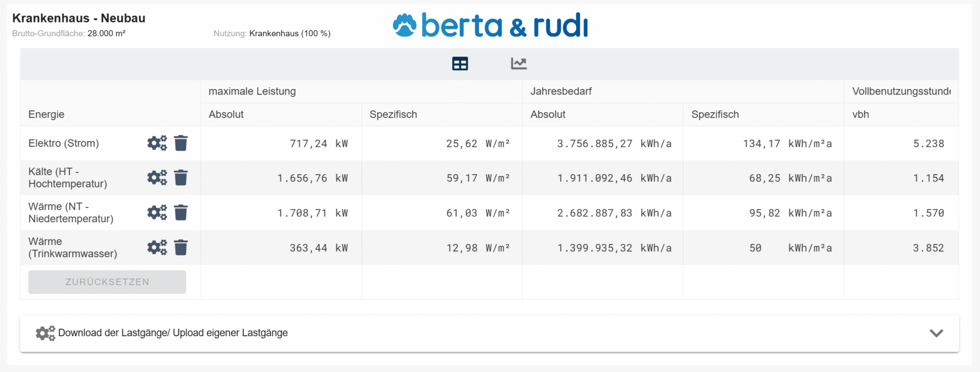Click the berta & rudi logo
980x372 pixels.
pos(490,25)
